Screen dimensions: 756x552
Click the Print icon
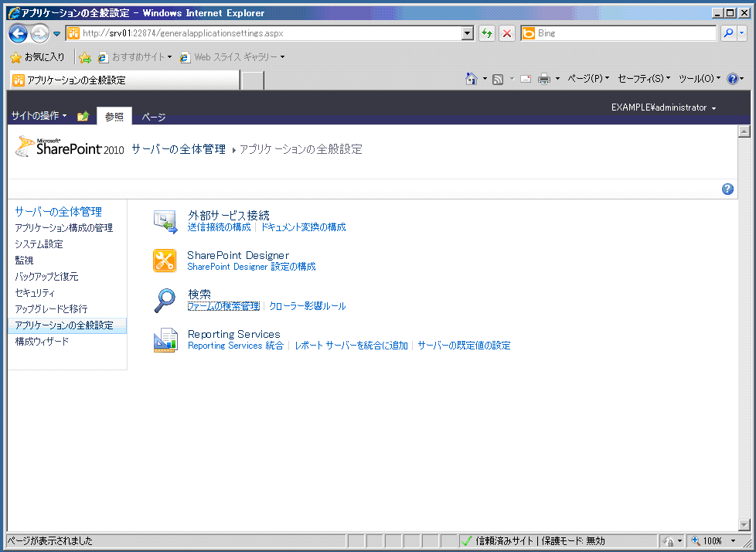[544, 79]
